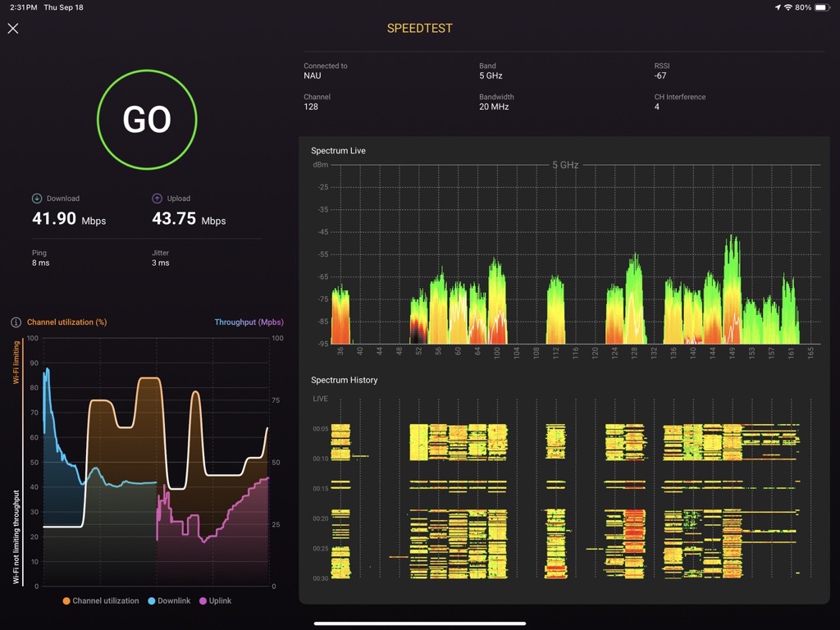The image size is (840, 630).
Task: Tap the home indicator bar at bottom
Action: (420, 623)
